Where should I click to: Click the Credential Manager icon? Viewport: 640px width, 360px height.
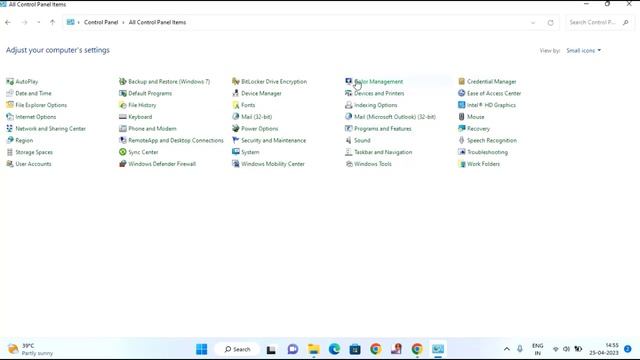pos(461,82)
